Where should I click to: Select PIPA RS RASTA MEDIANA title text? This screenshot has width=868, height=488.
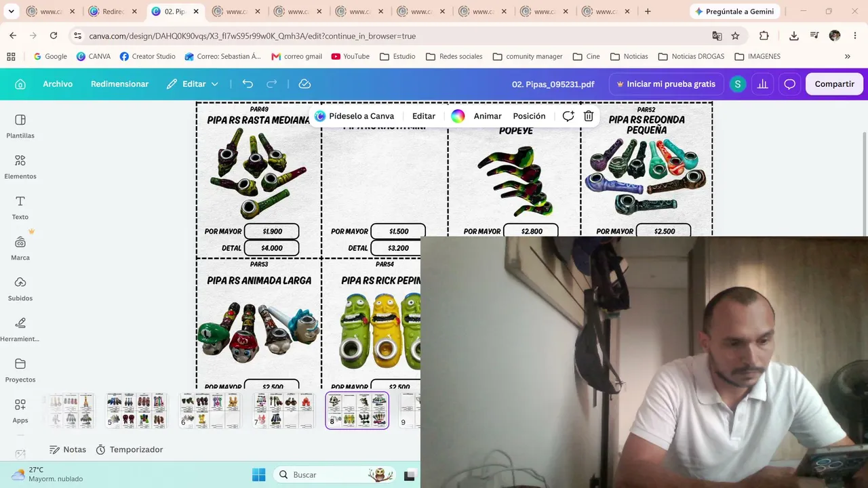pos(258,120)
